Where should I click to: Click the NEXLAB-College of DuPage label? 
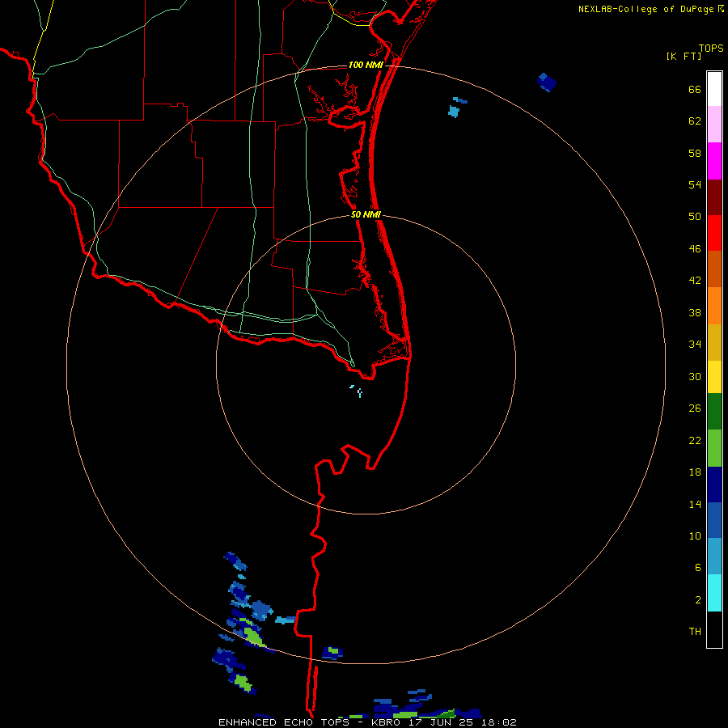645,9
